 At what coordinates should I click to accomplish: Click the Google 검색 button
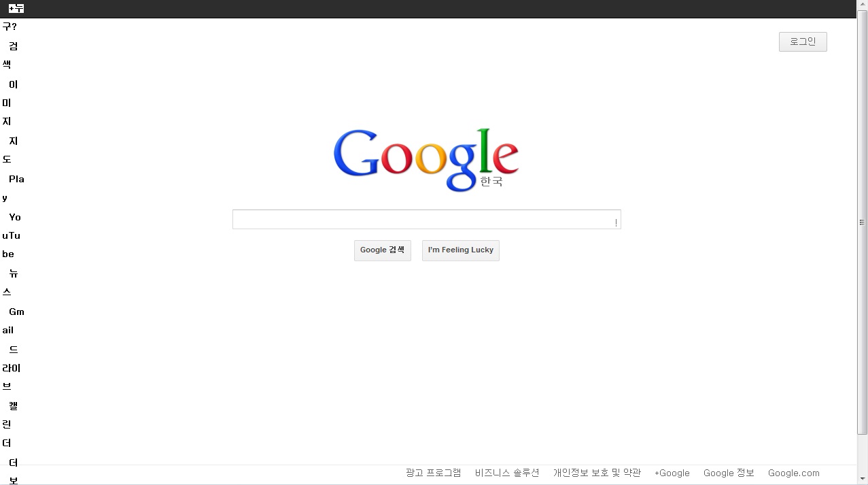coord(382,250)
